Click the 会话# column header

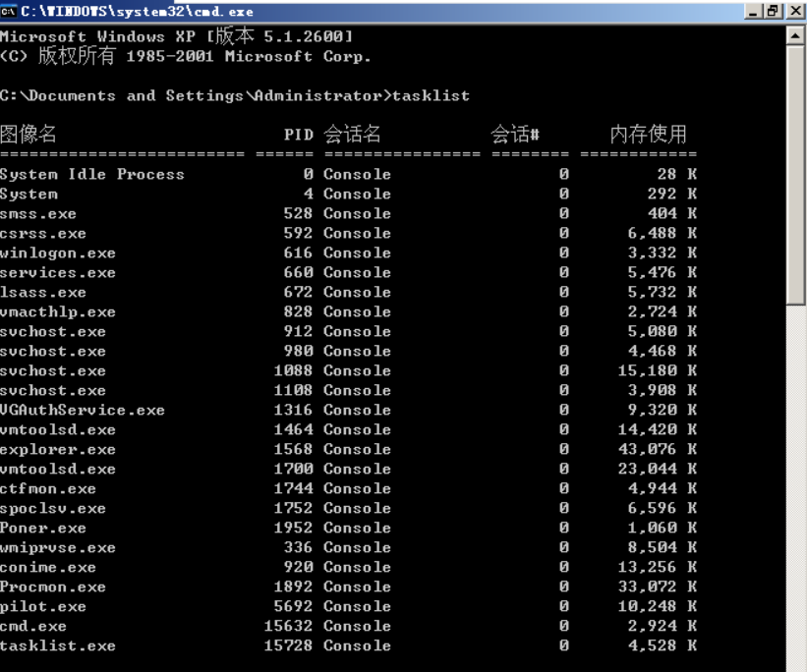point(515,134)
